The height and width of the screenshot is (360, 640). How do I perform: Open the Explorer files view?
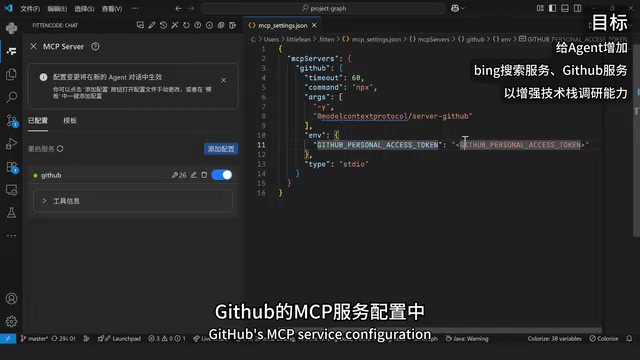[x=11, y=74]
